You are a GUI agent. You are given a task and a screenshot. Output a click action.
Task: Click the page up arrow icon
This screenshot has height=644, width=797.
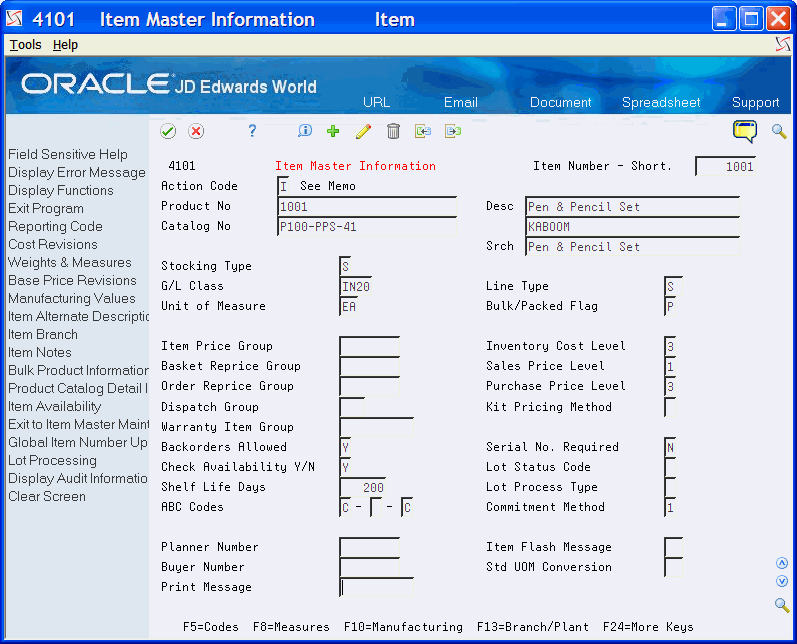782,563
